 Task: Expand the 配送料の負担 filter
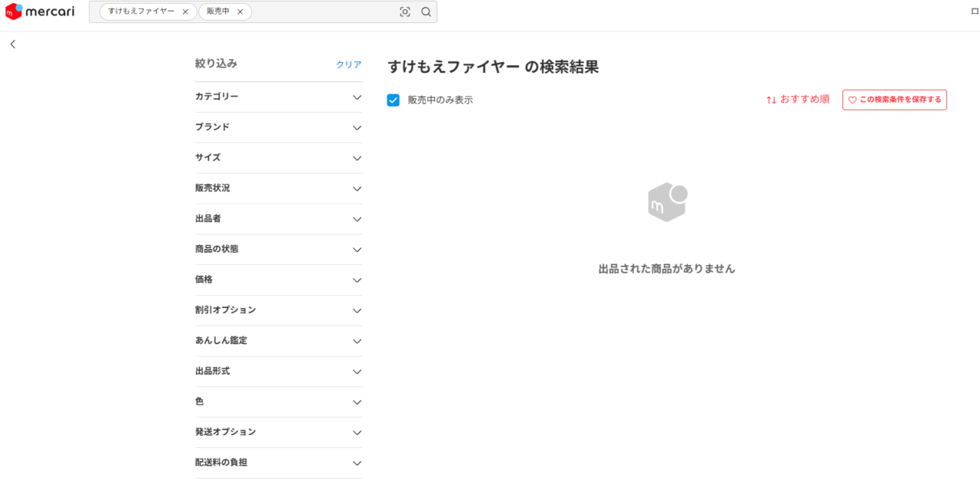tap(279, 463)
